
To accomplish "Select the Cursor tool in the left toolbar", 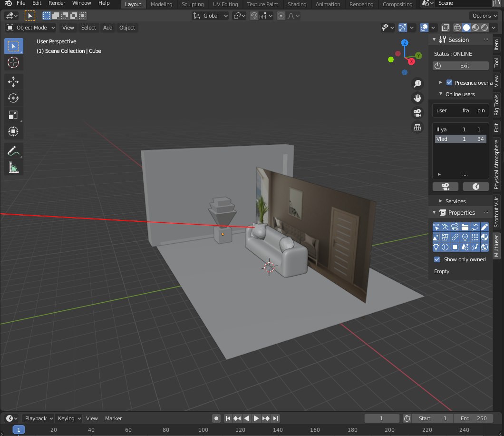I will [x=13, y=62].
